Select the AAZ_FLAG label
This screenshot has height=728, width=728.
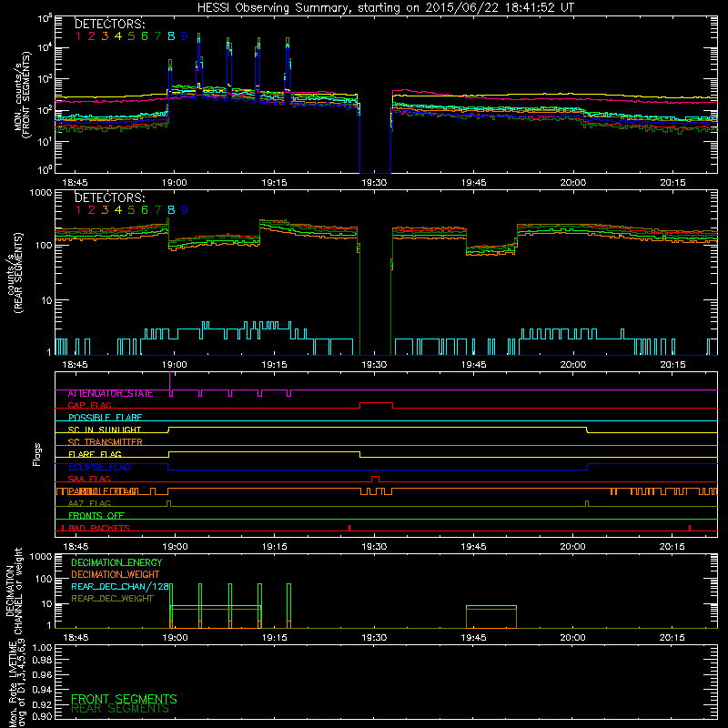pyautogui.click(x=89, y=504)
